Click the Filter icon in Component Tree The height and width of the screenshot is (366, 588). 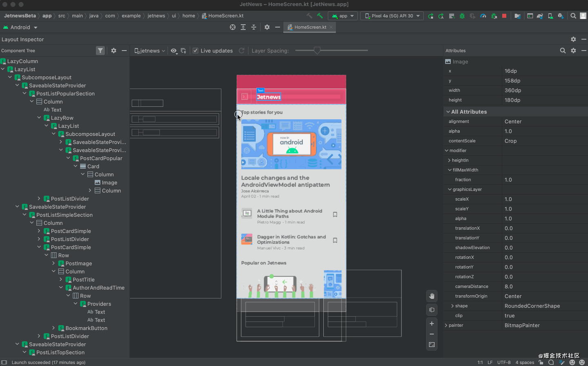click(x=100, y=51)
